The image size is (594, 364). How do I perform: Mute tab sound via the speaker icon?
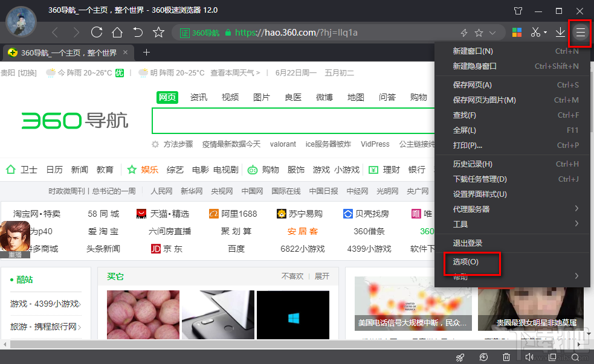pyautogui.click(x=529, y=357)
